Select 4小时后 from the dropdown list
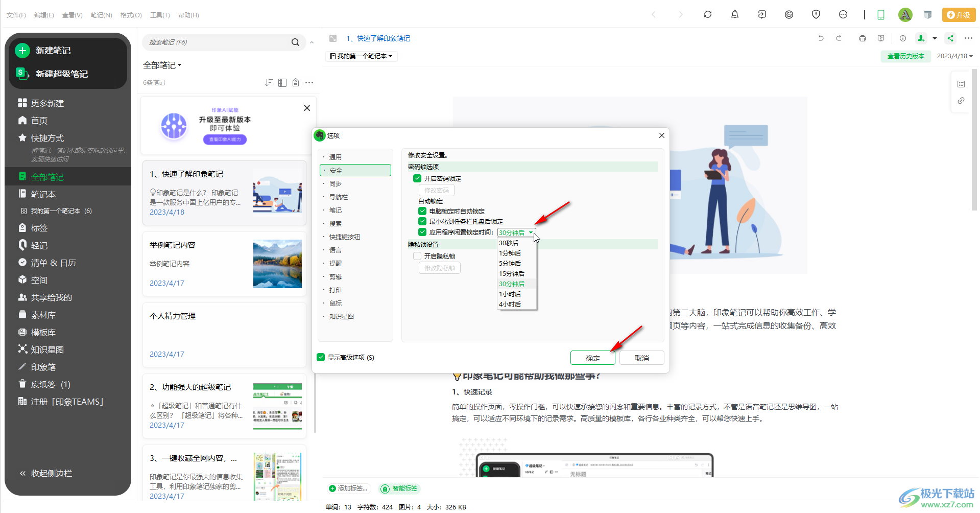Viewport: 980px width, 513px height. (x=517, y=305)
